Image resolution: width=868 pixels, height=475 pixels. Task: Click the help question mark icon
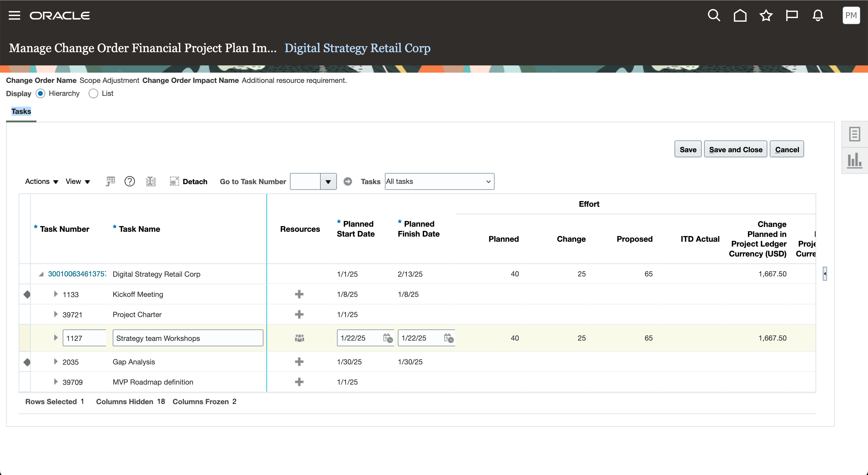point(129,181)
